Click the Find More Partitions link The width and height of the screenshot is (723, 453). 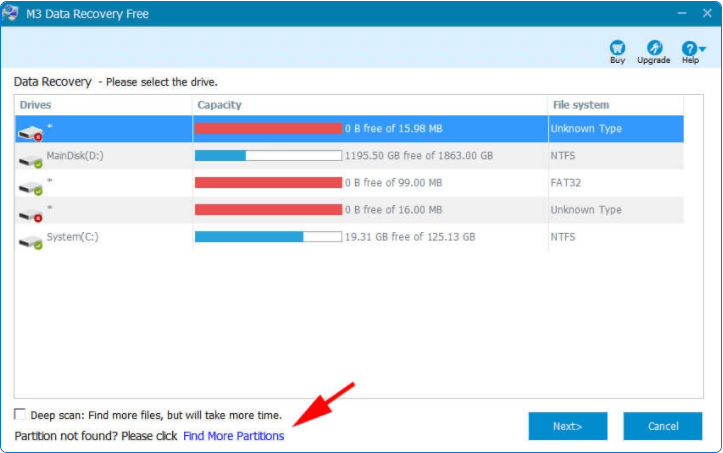tap(233, 436)
